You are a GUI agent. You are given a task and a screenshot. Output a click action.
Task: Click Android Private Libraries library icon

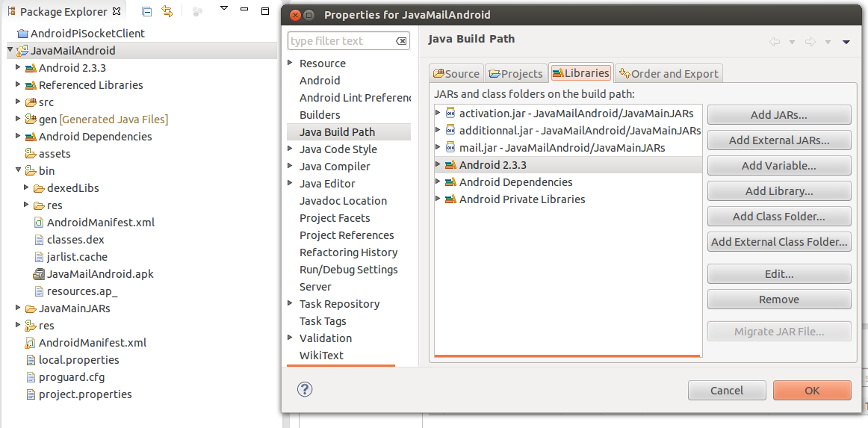pyautogui.click(x=450, y=199)
